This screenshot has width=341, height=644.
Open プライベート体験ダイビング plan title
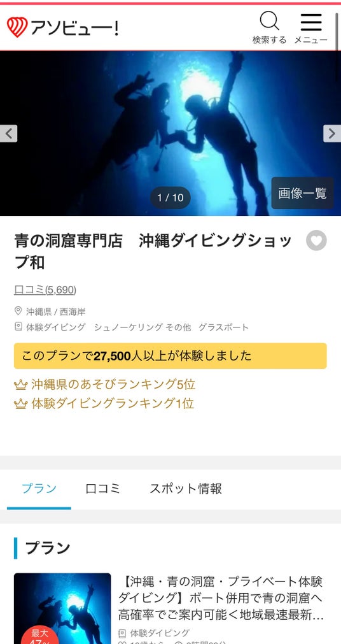click(221, 598)
